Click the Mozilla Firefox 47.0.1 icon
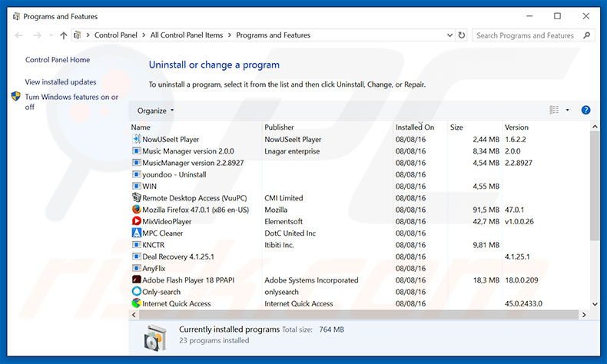607x364 pixels. coord(136,210)
